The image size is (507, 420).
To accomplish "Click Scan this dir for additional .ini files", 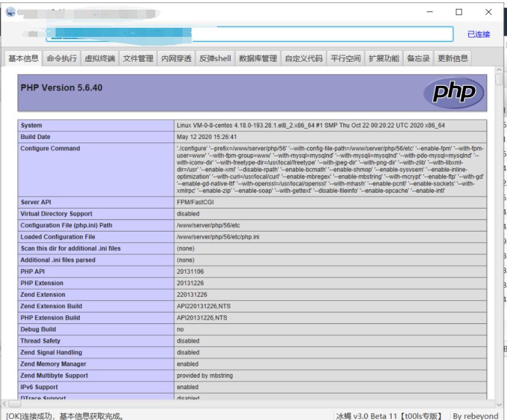I will coord(71,248).
